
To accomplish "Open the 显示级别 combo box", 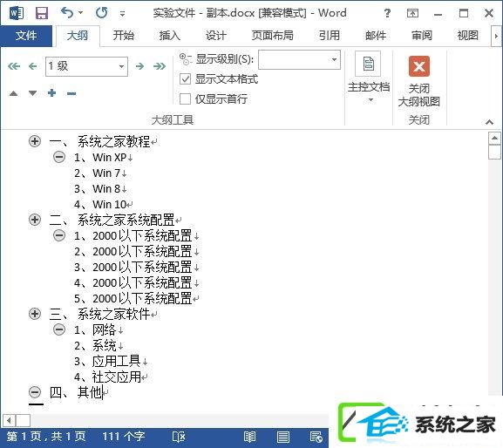I will click(299, 59).
